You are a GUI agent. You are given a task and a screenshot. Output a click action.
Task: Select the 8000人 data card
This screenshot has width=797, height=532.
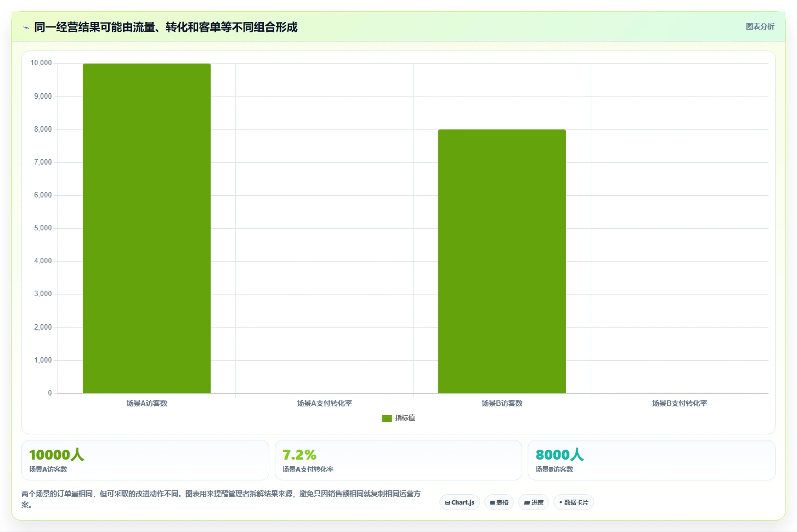[x=651, y=460]
